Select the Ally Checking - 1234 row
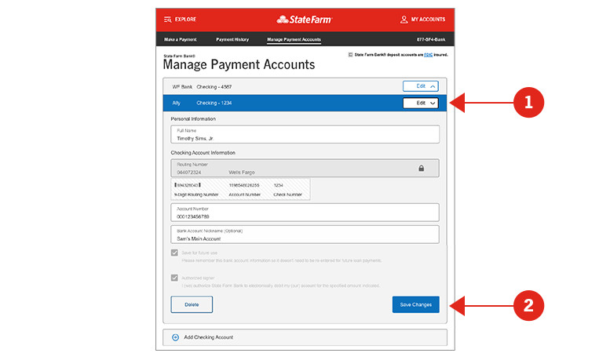The height and width of the screenshot is (364, 610). [305, 103]
